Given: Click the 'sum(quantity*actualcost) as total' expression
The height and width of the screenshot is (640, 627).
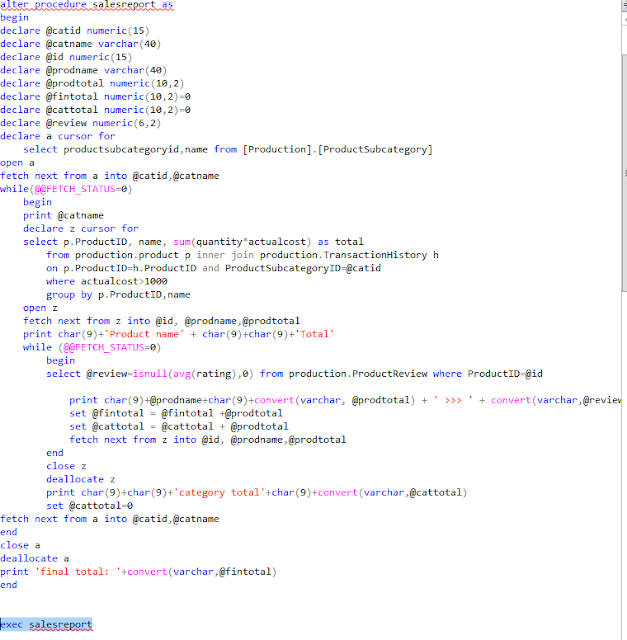Looking at the screenshot, I should pyautogui.click(x=268, y=242).
